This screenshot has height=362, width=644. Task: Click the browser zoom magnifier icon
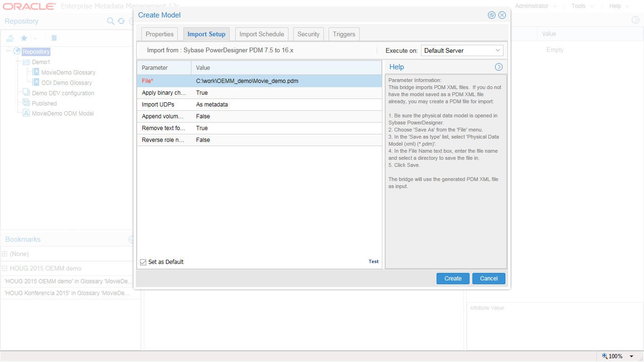pyautogui.click(x=605, y=356)
